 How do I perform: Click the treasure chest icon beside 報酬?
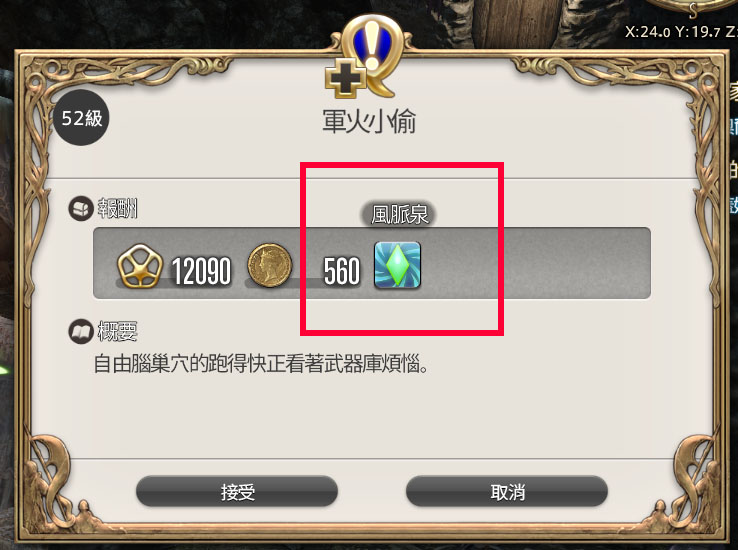[80, 208]
